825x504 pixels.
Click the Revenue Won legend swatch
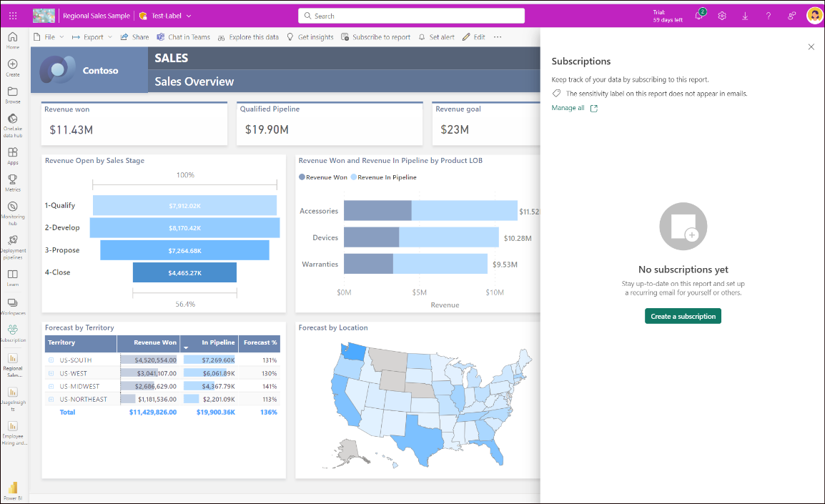pyautogui.click(x=302, y=177)
